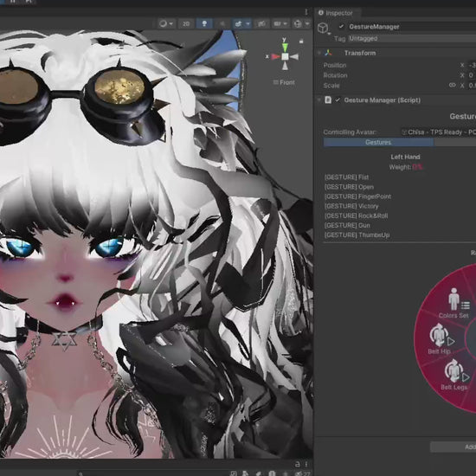Click the Weight 0% value

click(x=417, y=167)
